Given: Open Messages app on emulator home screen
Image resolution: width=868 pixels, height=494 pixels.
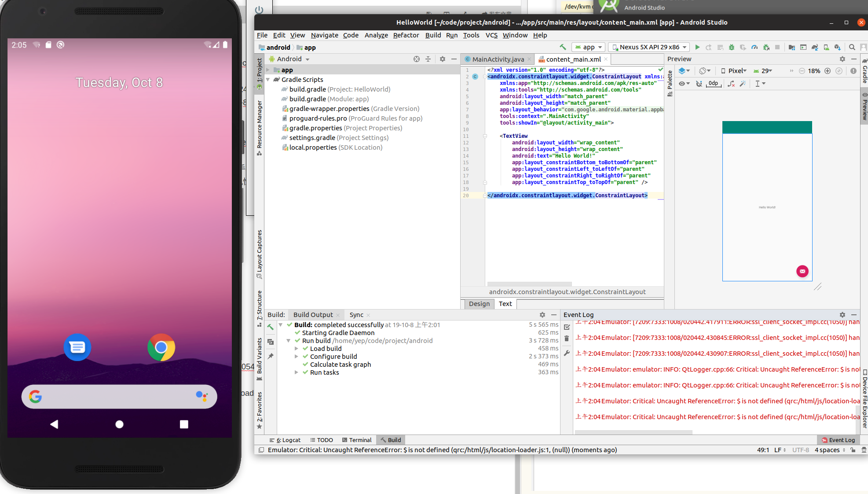Looking at the screenshot, I should (x=77, y=347).
